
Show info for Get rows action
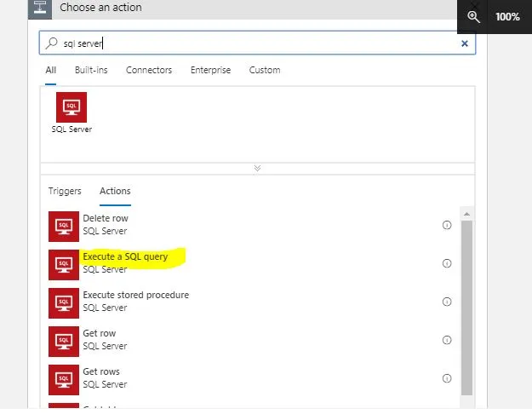click(447, 378)
